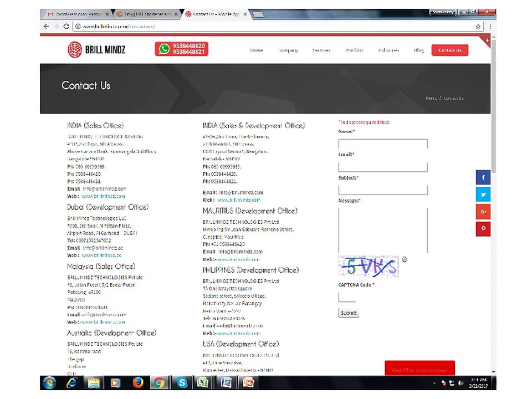Show hidden system tray icons
The image size is (532, 399).
434,383
